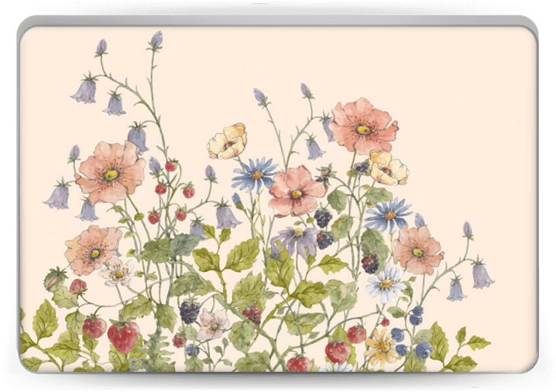Select the pale yellow flower at top center
Viewport: 556px width, 392px height.
click(x=227, y=142)
